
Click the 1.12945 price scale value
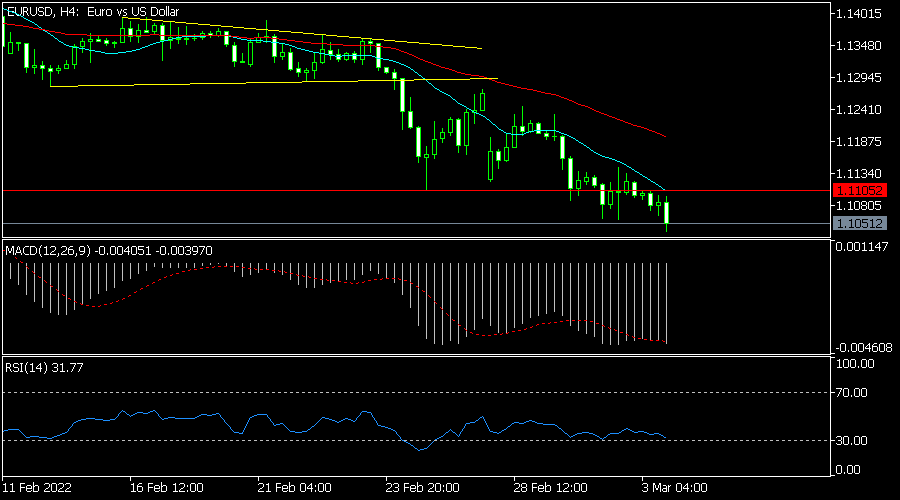tap(859, 77)
